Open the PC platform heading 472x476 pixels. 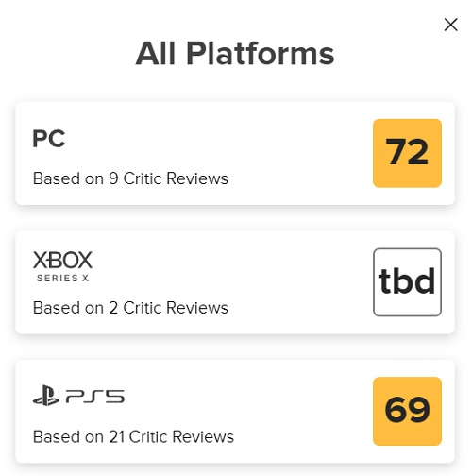pyautogui.click(x=49, y=139)
